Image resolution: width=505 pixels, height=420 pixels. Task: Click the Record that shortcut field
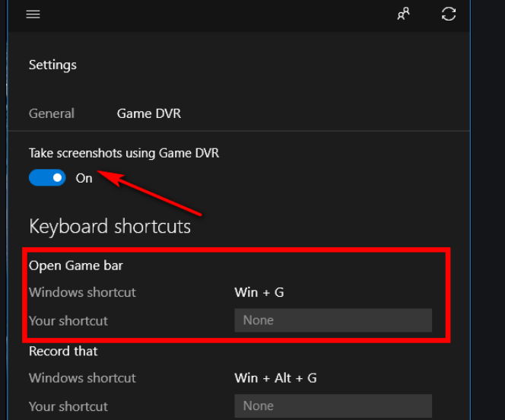[x=333, y=406]
